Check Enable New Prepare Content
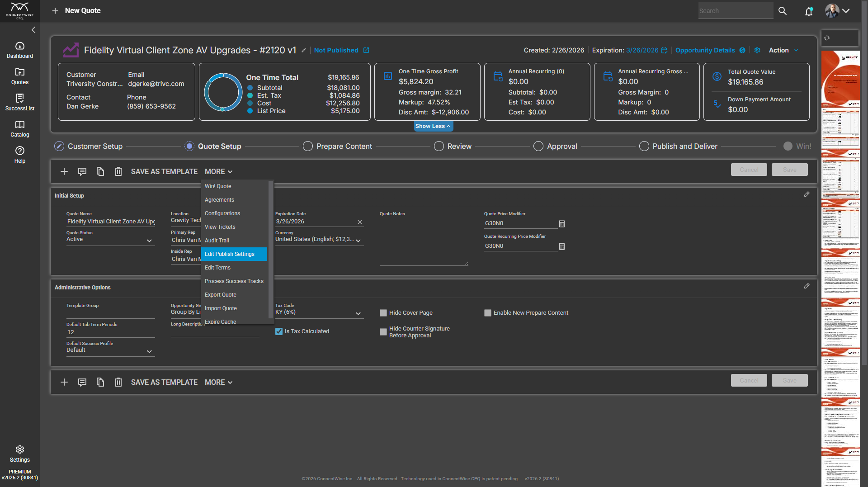This screenshot has height=487, width=868. point(488,313)
